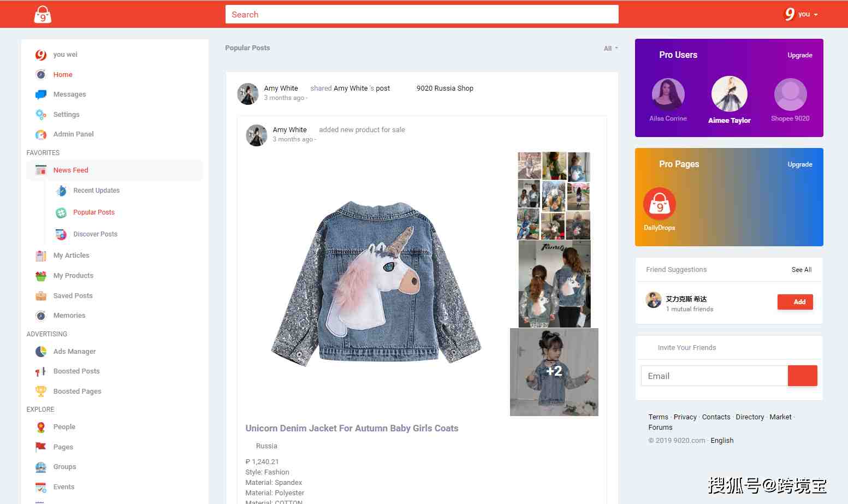The height and width of the screenshot is (504, 848).
Task: Add the suggested friend 艾力克斯 希达
Action: point(795,302)
